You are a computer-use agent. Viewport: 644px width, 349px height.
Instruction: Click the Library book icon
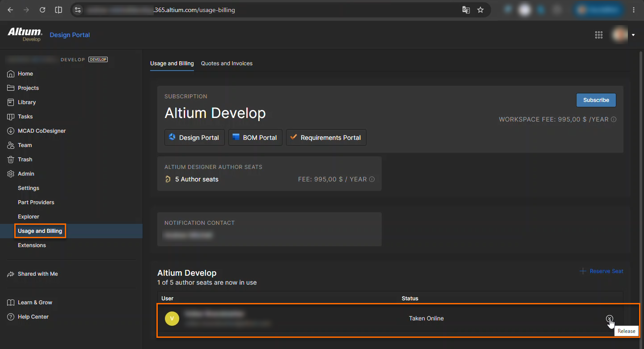(11, 102)
